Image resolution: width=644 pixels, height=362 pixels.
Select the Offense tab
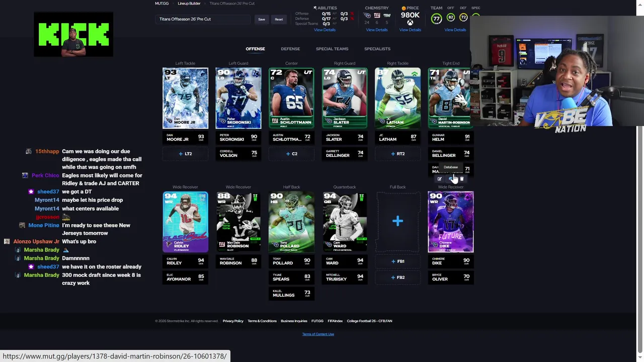point(255,49)
